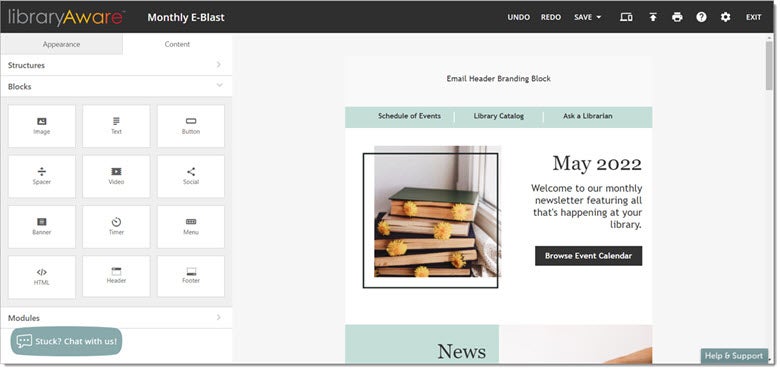The width and height of the screenshot is (780, 370).
Task: Pick the HTML block
Action: pos(42,277)
